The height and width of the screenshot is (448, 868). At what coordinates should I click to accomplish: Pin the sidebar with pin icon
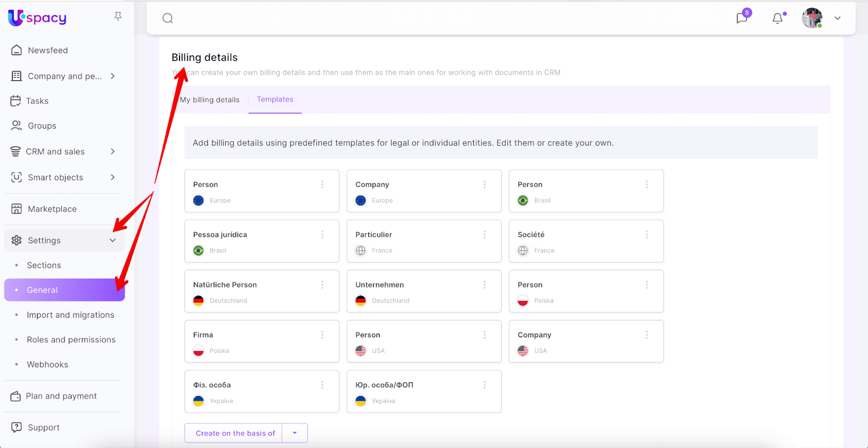click(x=118, y=17)
